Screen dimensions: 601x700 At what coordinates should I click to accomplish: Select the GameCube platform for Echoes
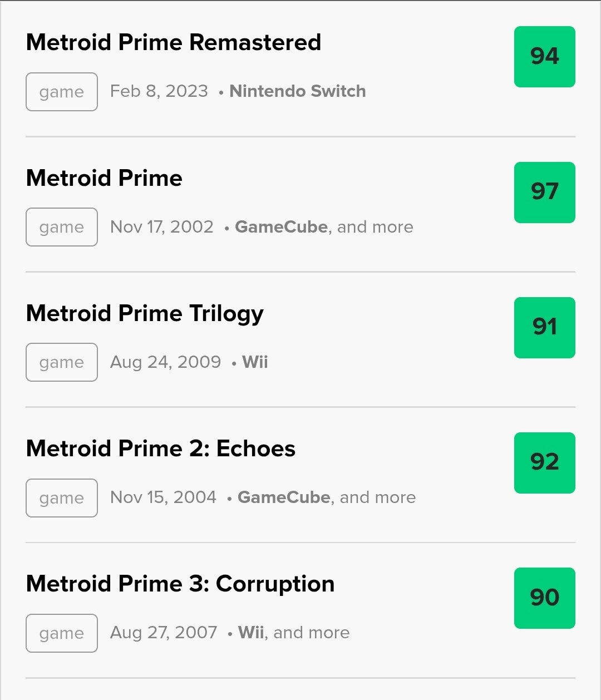(x=284, y=497)
